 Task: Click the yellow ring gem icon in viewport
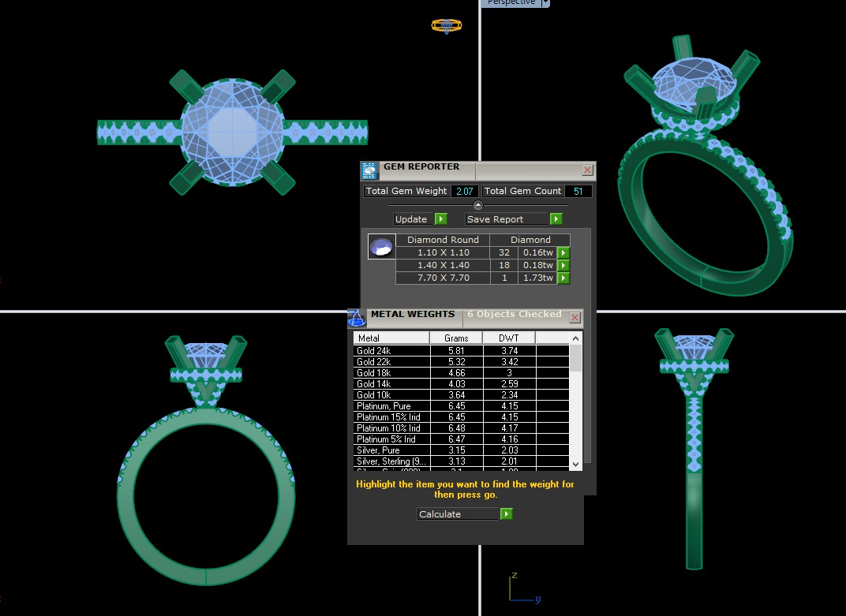point(446,26)
